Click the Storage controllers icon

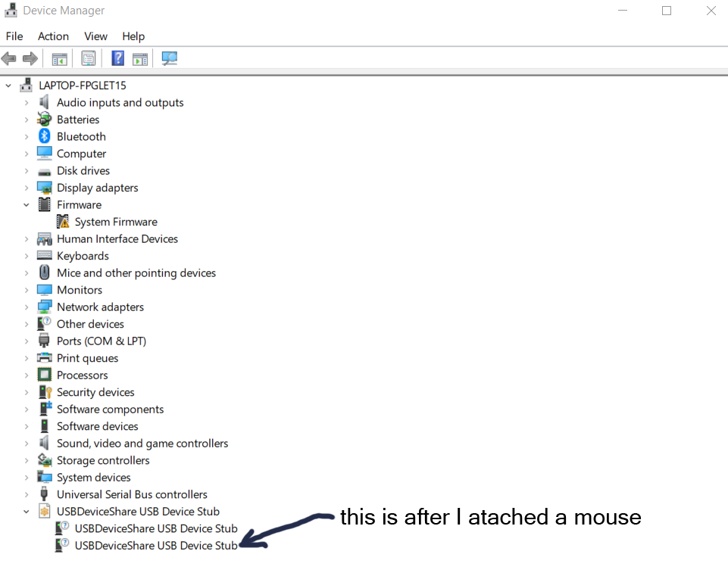(x=45, y=460)
